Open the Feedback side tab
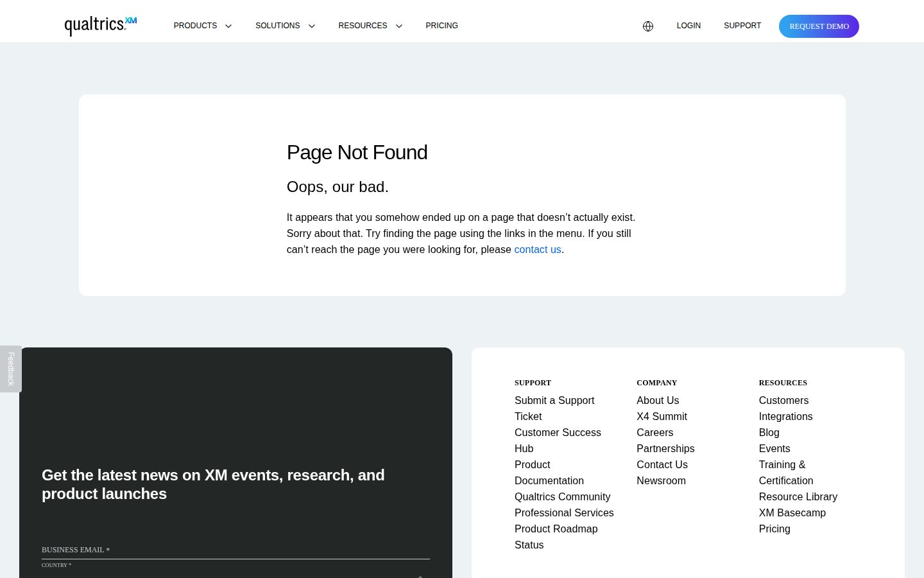The height and width of the screenshot is (578, 924). 11,369
